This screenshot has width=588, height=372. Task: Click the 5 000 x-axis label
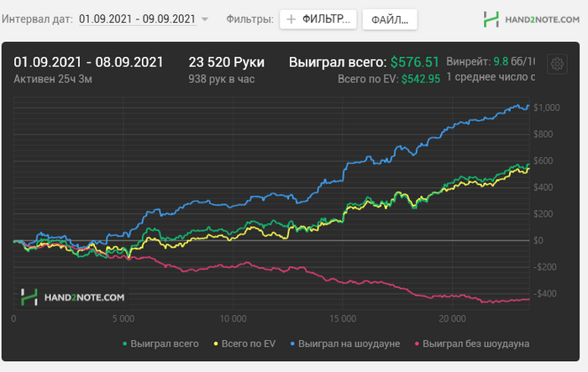coord(123,319)
